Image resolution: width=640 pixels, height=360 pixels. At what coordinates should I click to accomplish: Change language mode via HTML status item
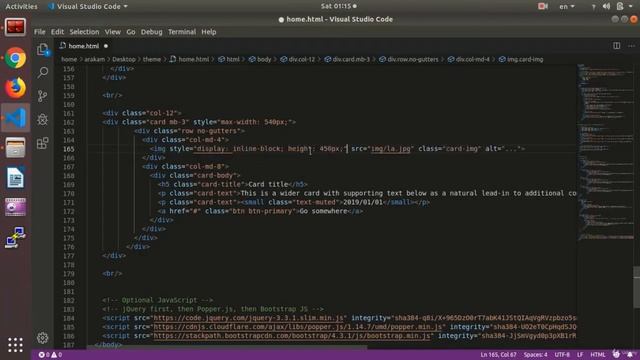point(598,355)
